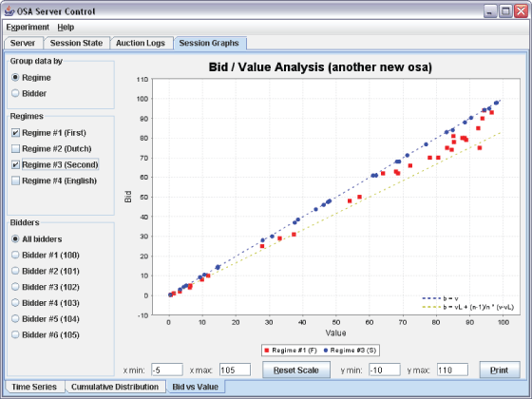Click the x max input field
Viewport: 532px width, 399px height.
click(x=235, y=370)
